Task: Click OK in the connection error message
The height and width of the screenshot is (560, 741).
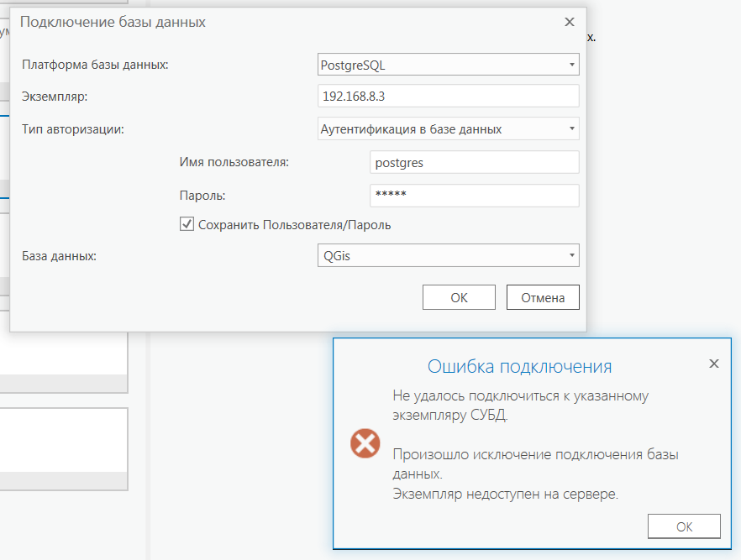Action: [684, 526]
